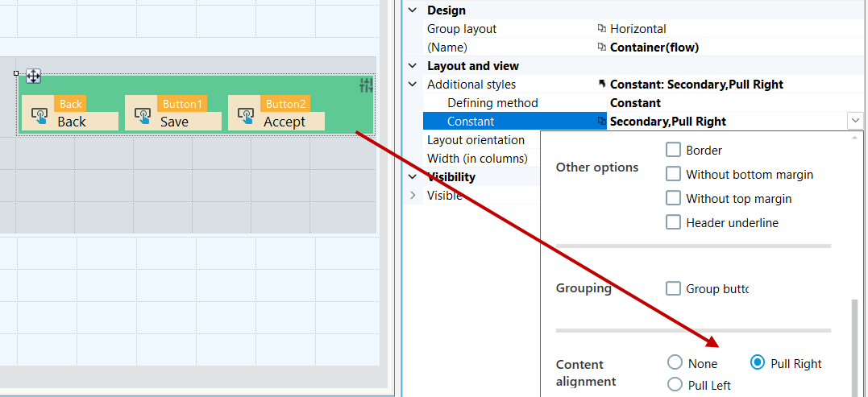Click the scroll-up arrow of the styles popup
The width and height of the screenshot is (868, 397).
[x=854, y=137]
